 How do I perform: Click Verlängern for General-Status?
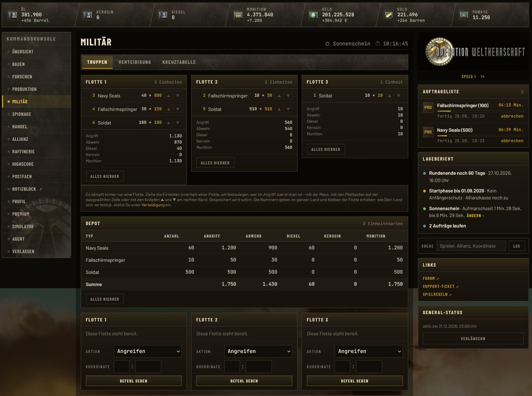coord(473,338)
